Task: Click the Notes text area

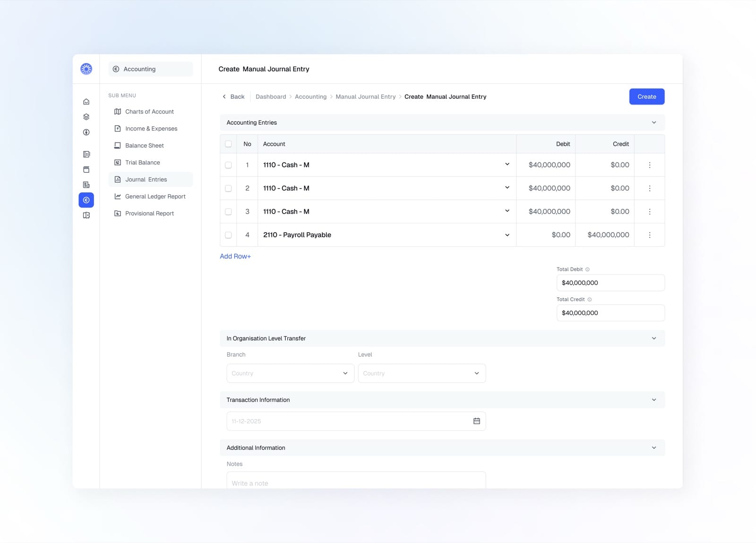Action: coord(356,480)
